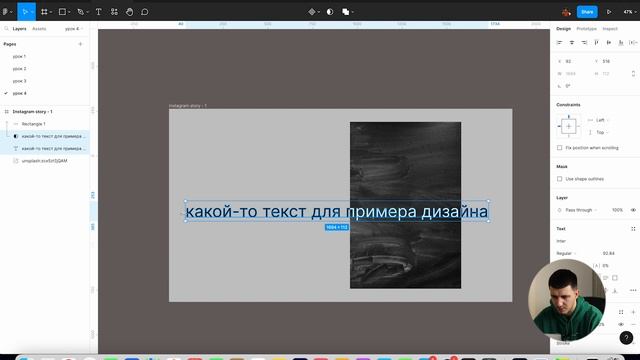Toggle fill visibility eye icon

click(x=621, y=324)
